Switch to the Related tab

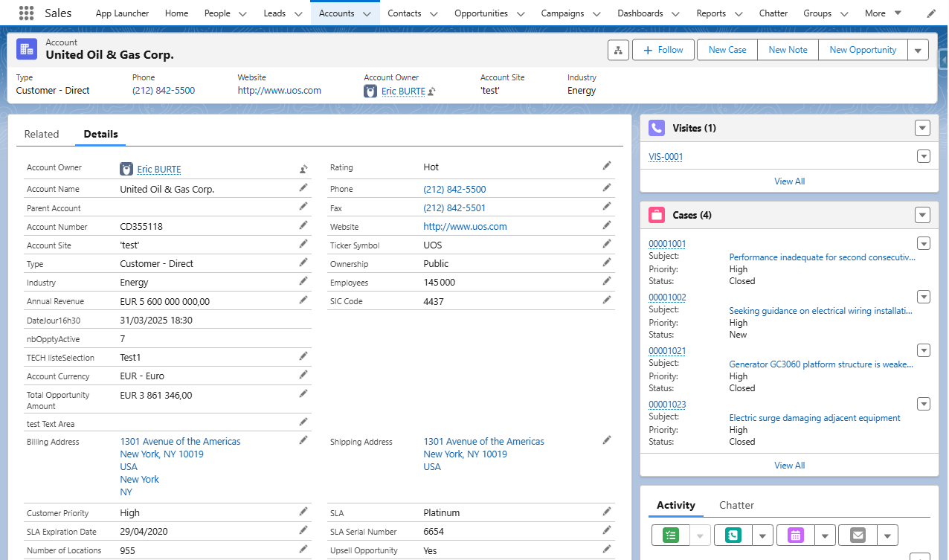42,134
